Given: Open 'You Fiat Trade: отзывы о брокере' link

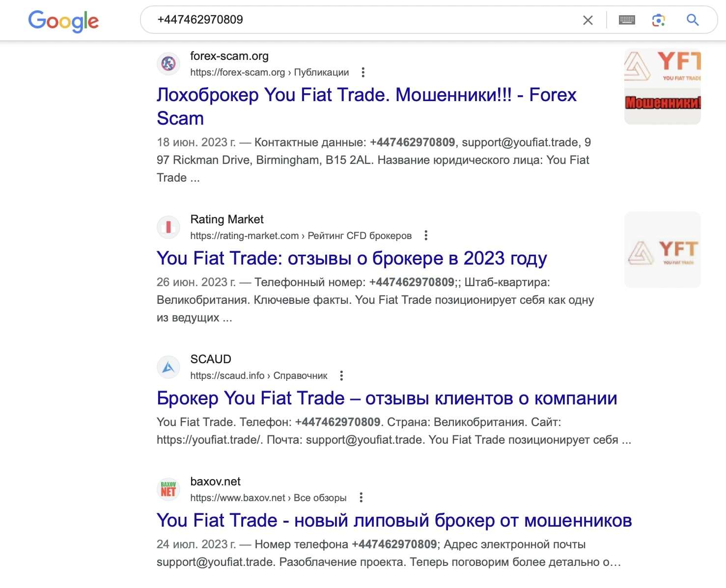Looking at the screenshot, I should coord(352,258).
